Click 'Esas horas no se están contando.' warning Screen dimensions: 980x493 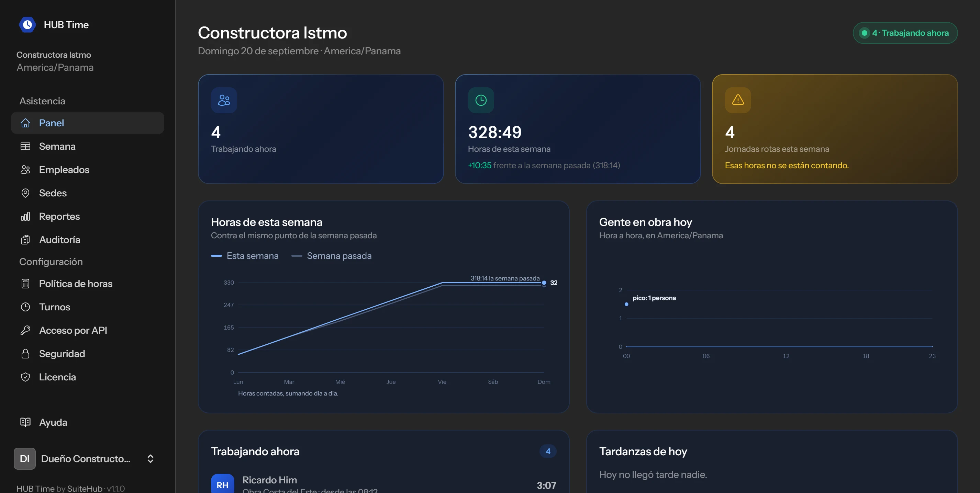pos(787,165)
